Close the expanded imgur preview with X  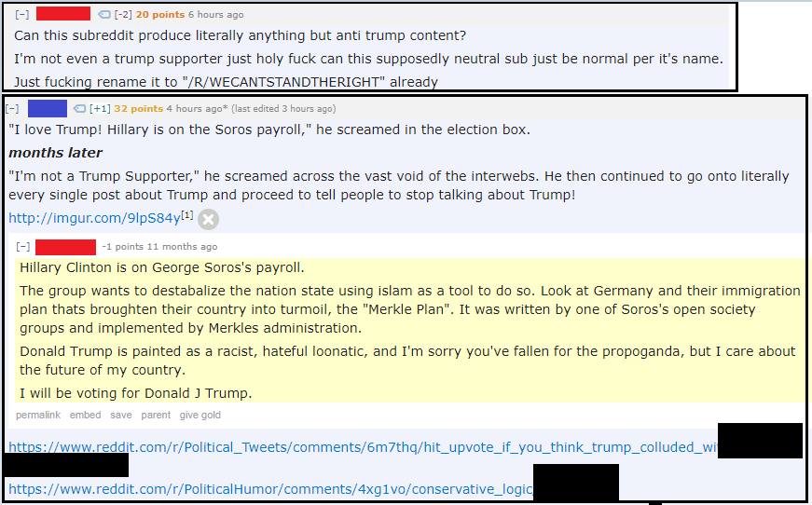pos(208,219)
